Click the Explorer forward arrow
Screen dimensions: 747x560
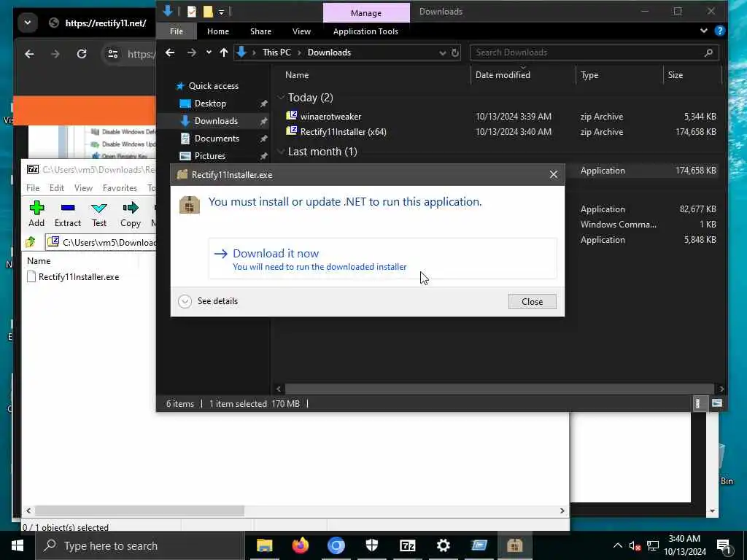click(x=192, y=52)
